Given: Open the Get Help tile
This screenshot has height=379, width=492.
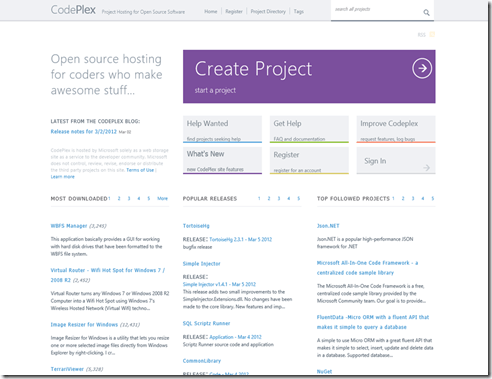Looking at the screenshot, I should point(309,129).
